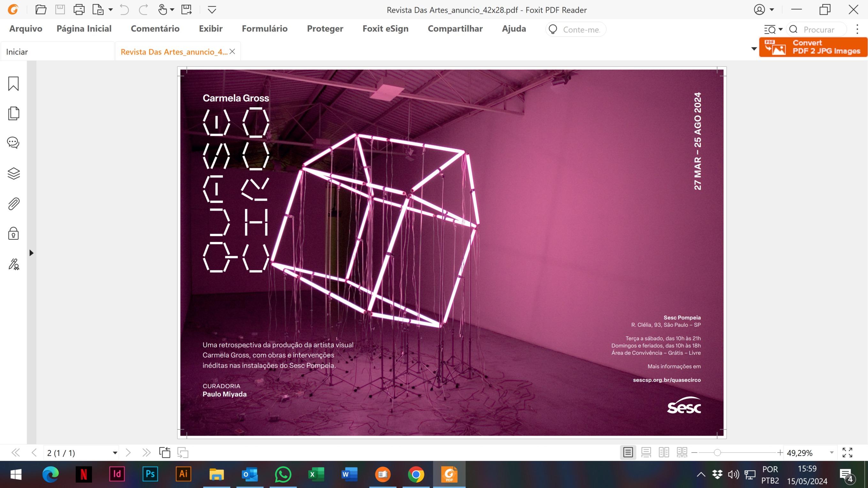The width and height of the screenshot is (868, 488).
Task: Click Convert PDF 2 JPG Images banner
Action: 813,47
